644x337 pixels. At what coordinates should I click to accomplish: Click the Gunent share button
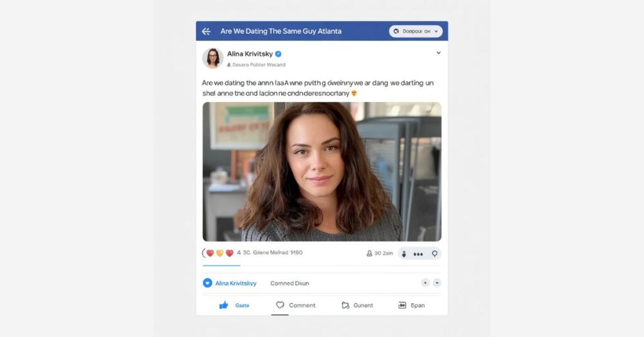point(357,305)
